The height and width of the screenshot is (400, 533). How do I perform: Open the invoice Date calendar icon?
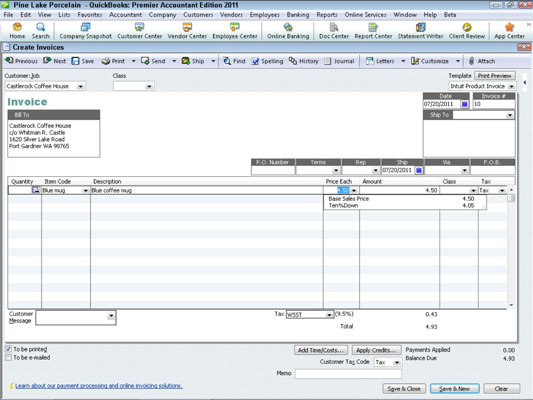click(464, 104)
